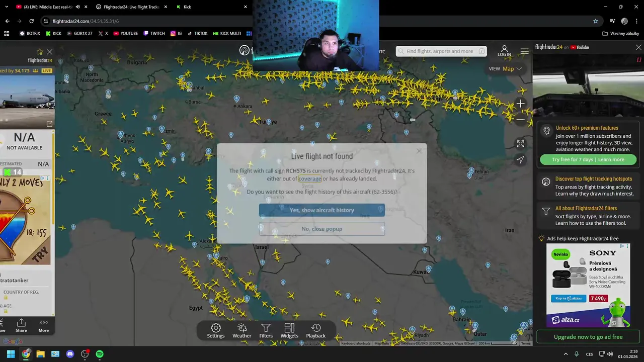Viewport: 644px width, 362px height.
Task: Open Spotify from taskbar
Action: [100, 354]
